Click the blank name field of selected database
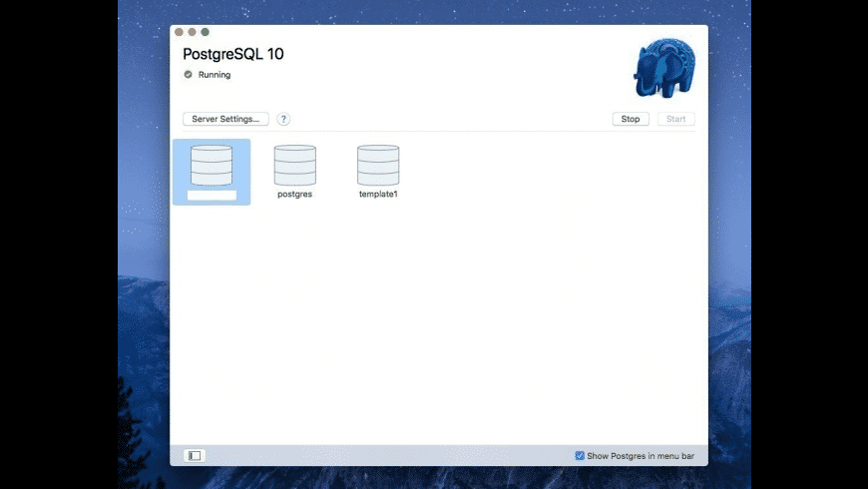The height and width of the screenshot is (489, 868). [x=212, y=195]
